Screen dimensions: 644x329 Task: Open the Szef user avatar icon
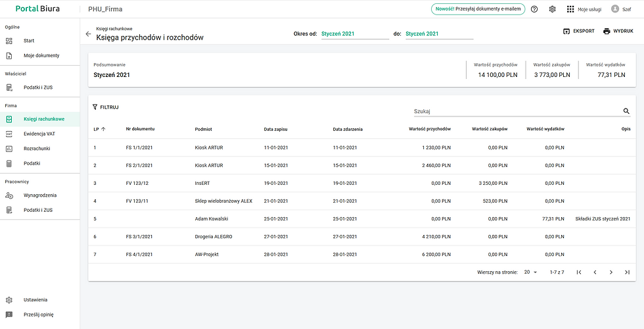pos(615,9)
